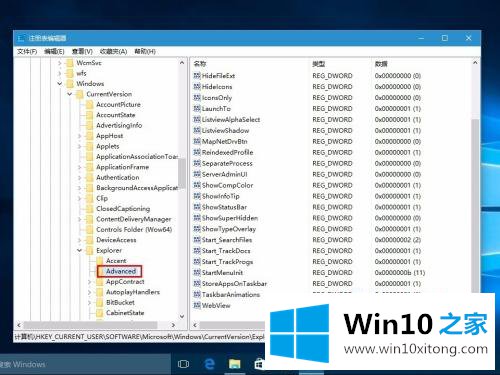The width and height of the screenshot is (500, 375).
Task: Select the ShowSuperHidden value icon
Action: 197,218
